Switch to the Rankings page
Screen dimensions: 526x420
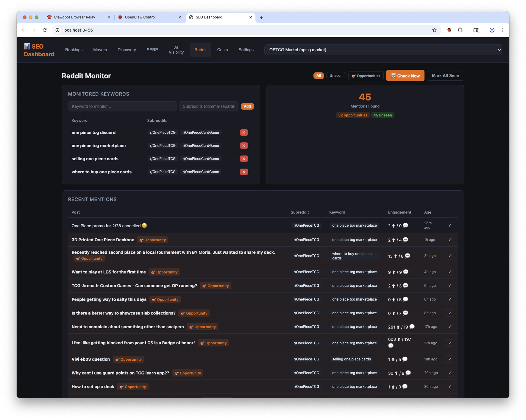coord(74,50)
